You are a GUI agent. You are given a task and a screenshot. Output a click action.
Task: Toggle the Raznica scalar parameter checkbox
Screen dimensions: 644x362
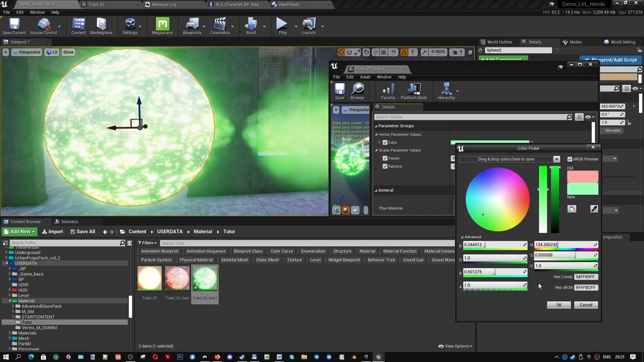[385, 166]
